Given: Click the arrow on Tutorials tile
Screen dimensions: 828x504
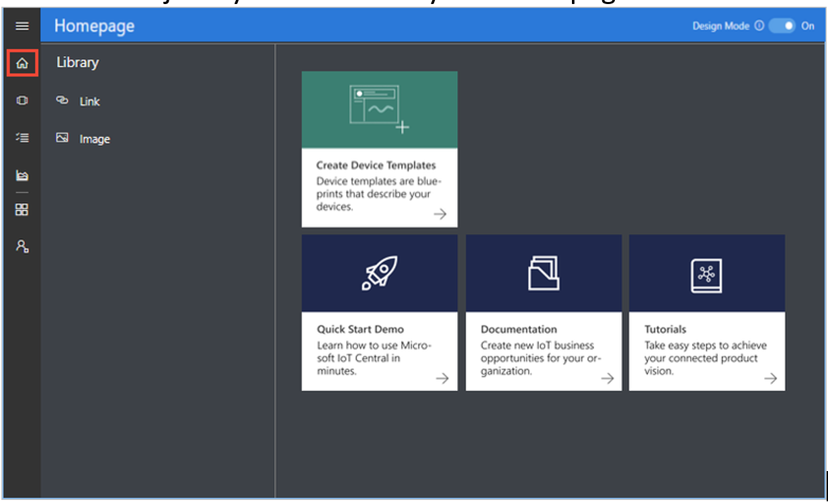Looking at the screenshot, I should 770,378.
